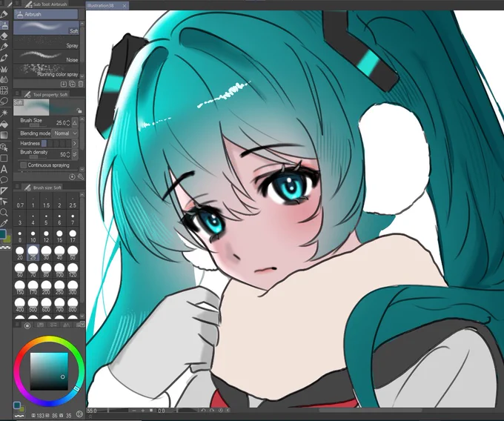Set the Hardness level indicator
504x421 pixels.
pyautogui.click(x=56, y=143)
